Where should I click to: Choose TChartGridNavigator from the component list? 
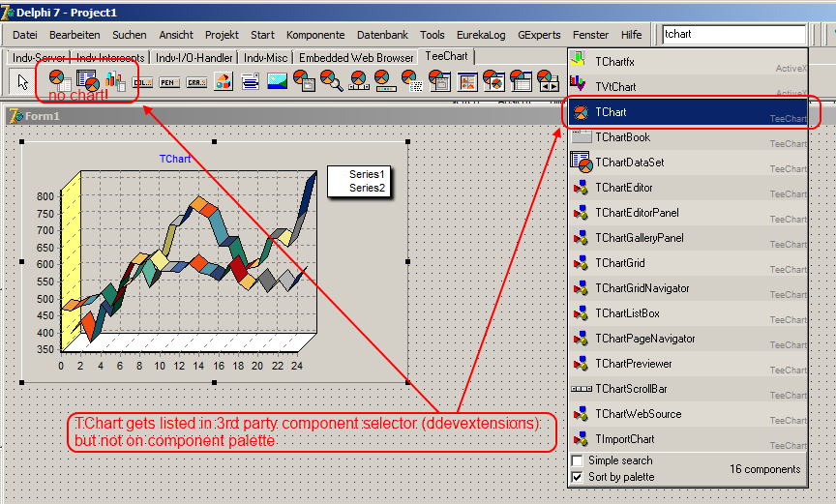(x=688, y=288)
